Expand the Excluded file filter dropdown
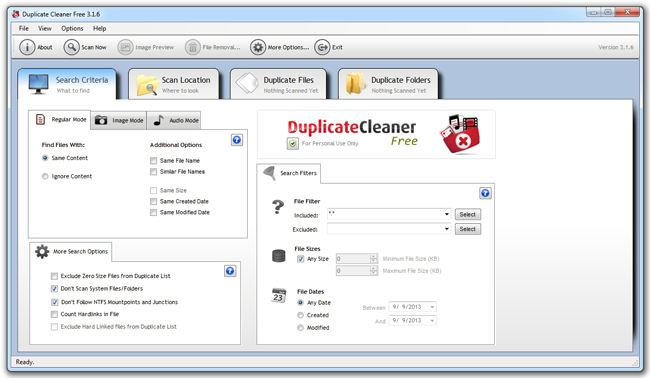The width and height of the screenshot is (650, 378). click(x=446, y=229)
